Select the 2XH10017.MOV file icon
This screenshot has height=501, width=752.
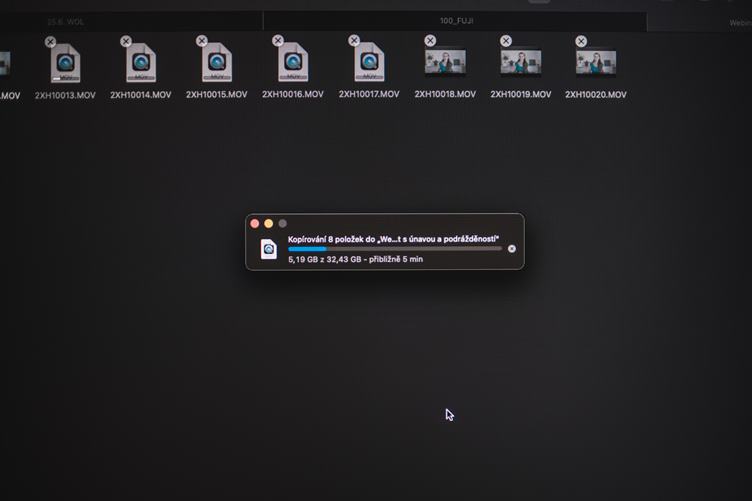369,62
